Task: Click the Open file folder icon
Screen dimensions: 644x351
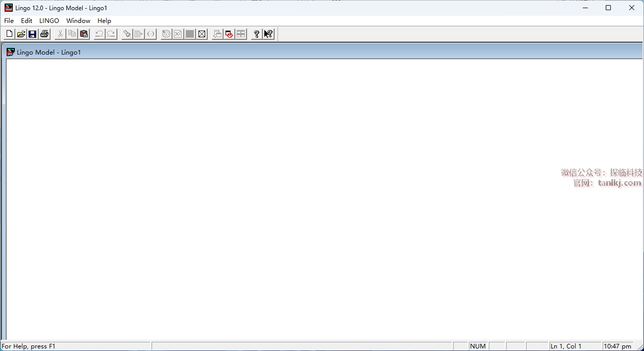Action: 21,34
